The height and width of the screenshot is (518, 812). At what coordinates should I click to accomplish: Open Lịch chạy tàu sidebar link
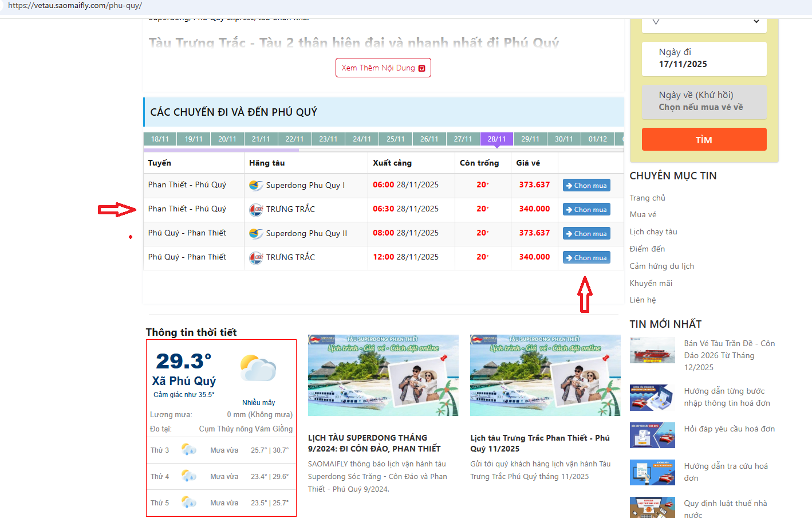point(653,232)
